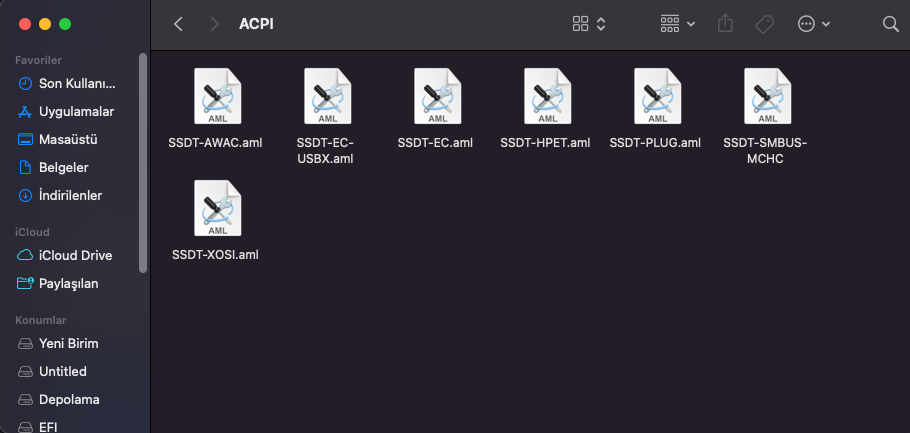Select the SSDT-XOSI.aml file icon
Image resolution: width=910 pixels, height=433 pixels.
point(217,209)
